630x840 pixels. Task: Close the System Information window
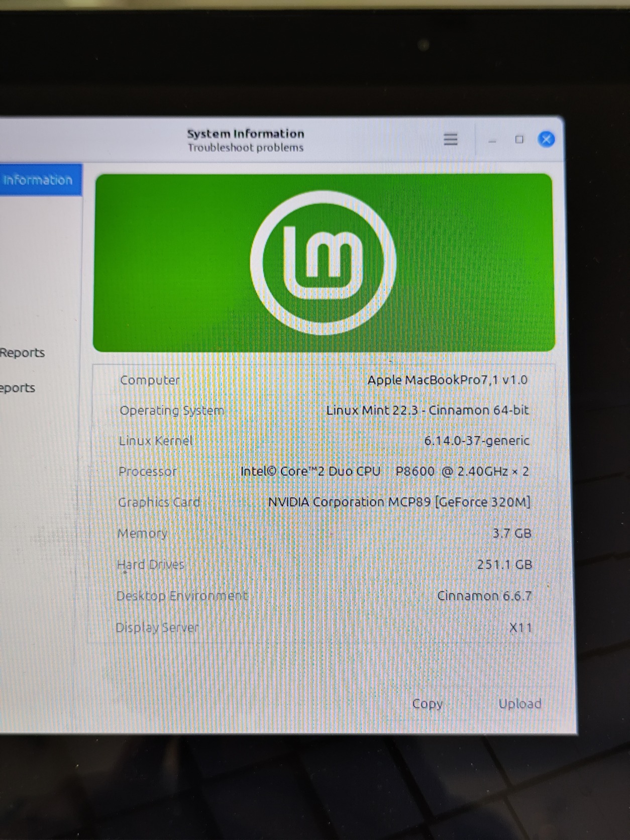546,139
